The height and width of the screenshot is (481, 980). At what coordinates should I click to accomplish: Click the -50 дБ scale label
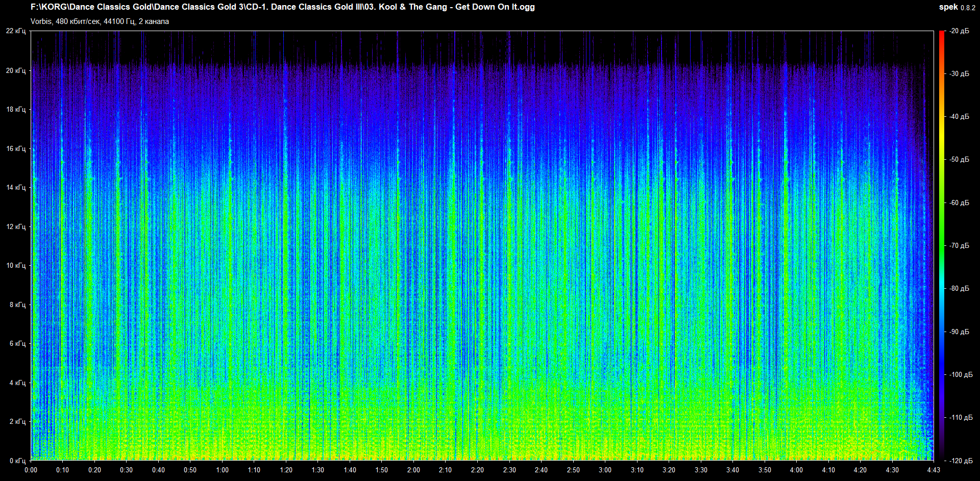[959, 160]
